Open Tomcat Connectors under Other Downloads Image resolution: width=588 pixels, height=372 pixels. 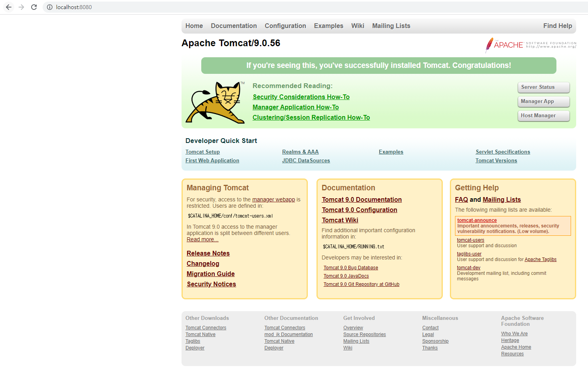[x=206, y=328]
